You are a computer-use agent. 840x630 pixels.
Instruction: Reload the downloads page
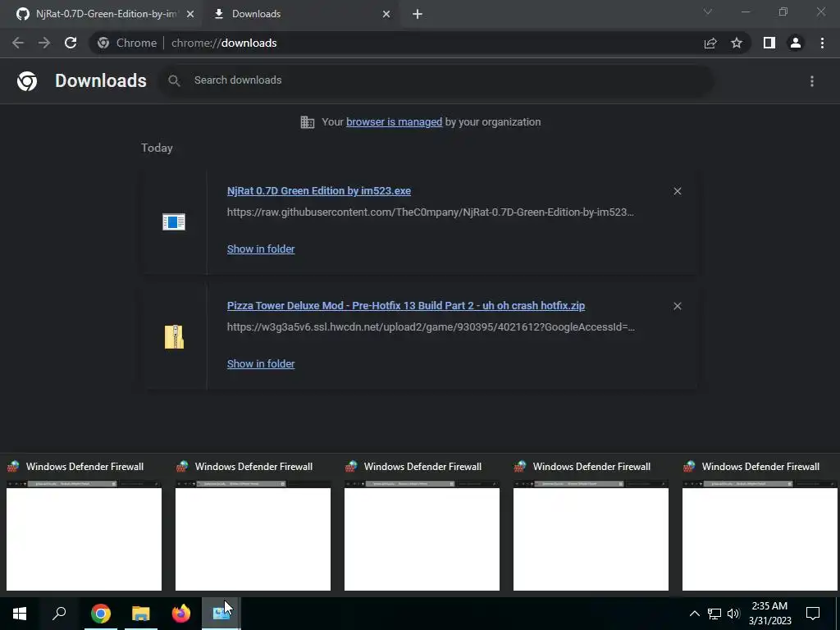[71, 43]
